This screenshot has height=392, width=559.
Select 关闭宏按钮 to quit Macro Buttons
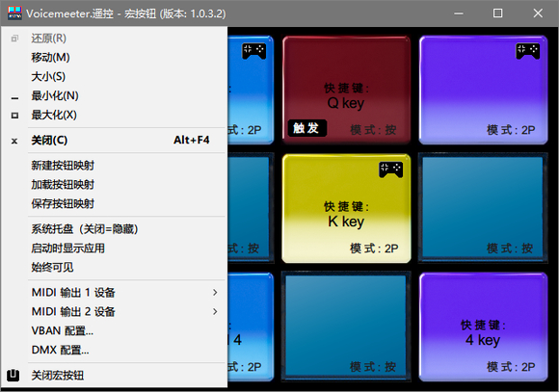[x=114, y=376]
